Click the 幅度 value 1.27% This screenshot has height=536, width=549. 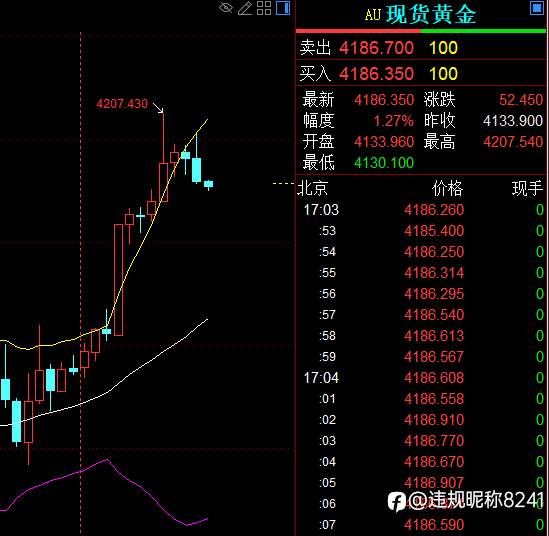click(x=394, y=121)
